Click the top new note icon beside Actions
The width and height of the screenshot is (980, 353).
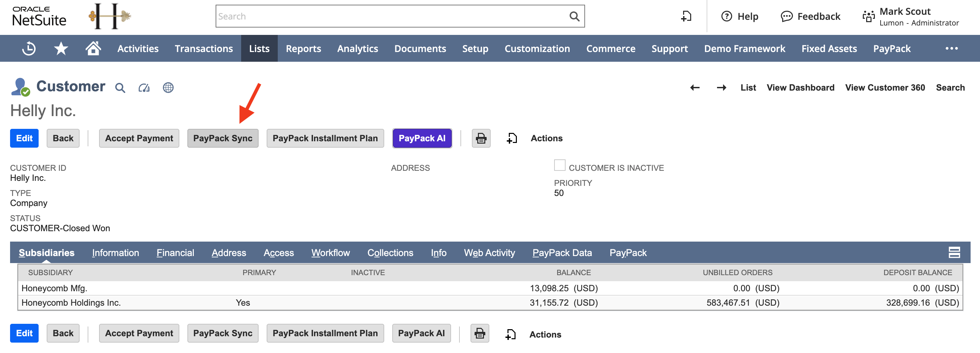[x=512, y=138]
